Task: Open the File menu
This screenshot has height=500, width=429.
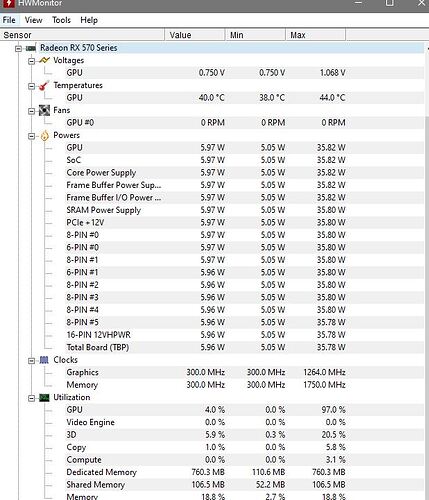Action: point(9,20)
